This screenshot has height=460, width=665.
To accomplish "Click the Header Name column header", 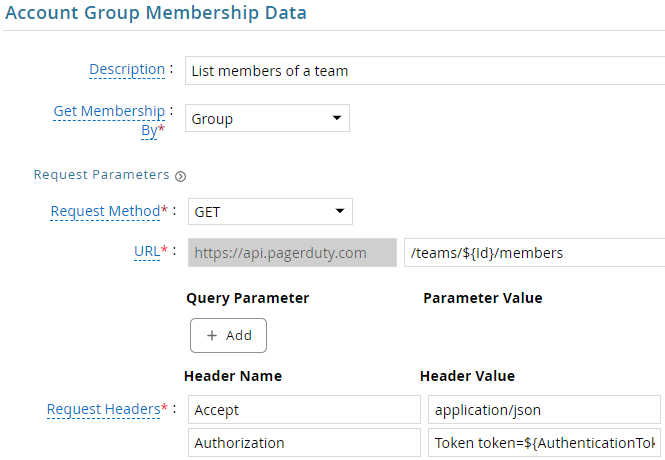I will (x=233, y=376).
